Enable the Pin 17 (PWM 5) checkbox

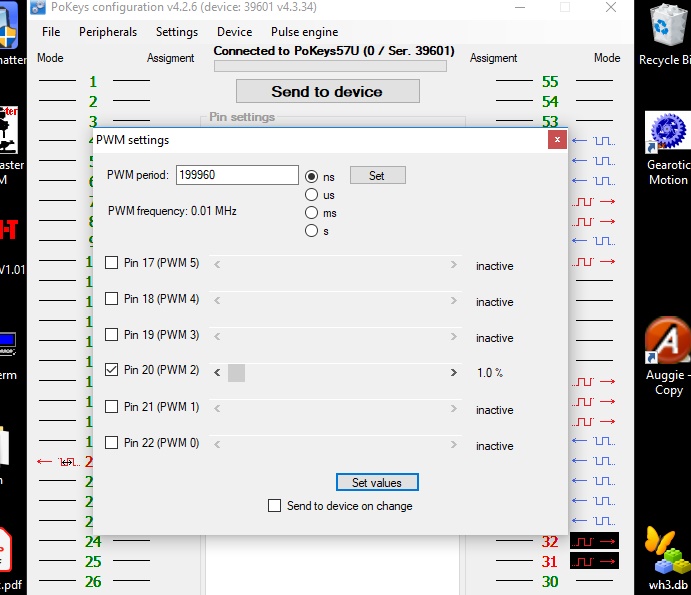pos(112,263)
